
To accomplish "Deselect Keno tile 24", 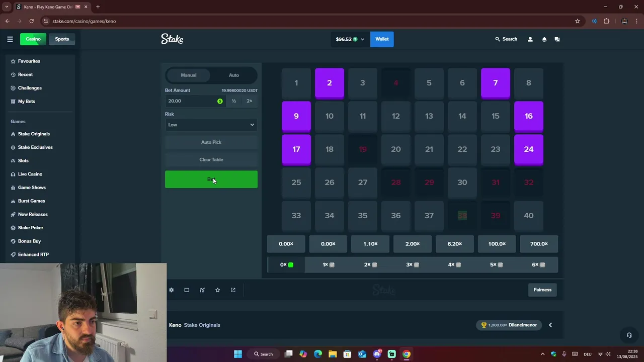I will [x=529, y=149].
